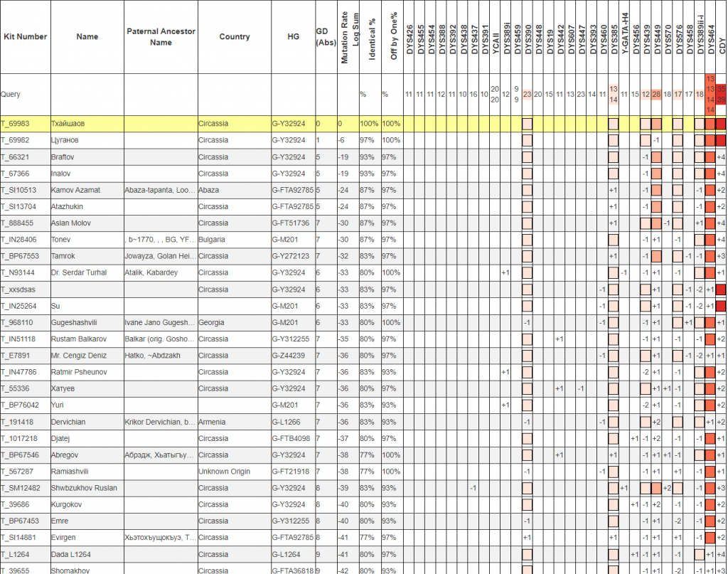Click the Paternal Ancestor Name header
The height and width of the screenshot is (574, 728).
[x=161, y=37]
